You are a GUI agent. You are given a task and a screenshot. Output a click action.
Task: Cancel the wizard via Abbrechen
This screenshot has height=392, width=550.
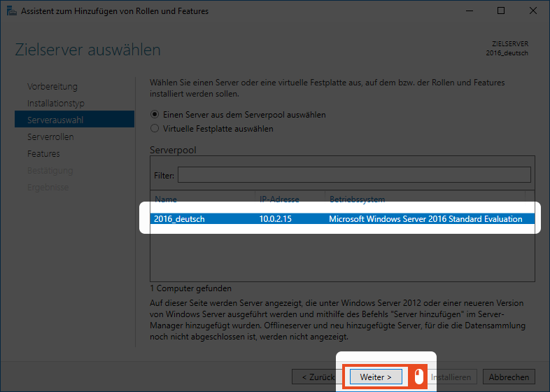click(x=509, y=377)
